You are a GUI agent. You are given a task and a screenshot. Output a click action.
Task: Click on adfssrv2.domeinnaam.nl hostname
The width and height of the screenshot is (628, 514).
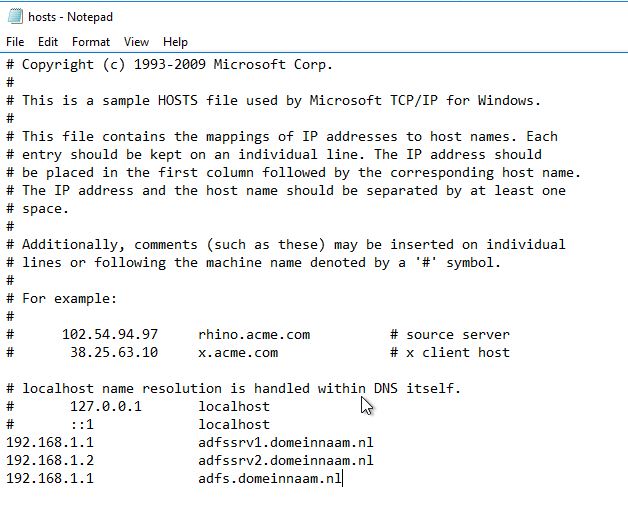(286, 460)
